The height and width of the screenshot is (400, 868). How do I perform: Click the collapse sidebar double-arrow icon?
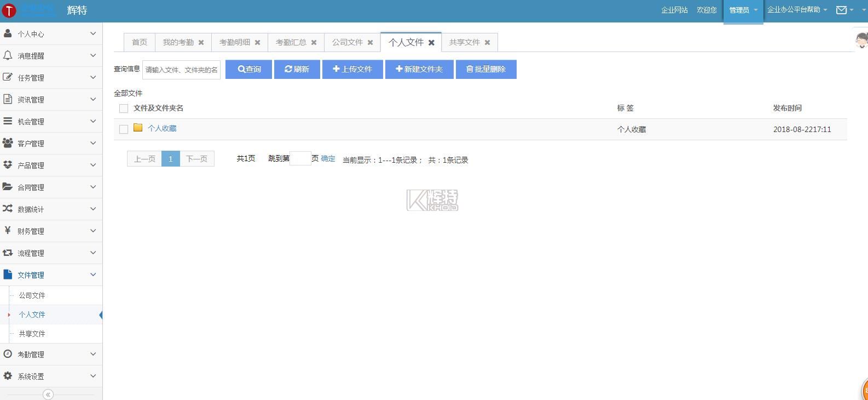pyautogui.click(x=48, y=395)
